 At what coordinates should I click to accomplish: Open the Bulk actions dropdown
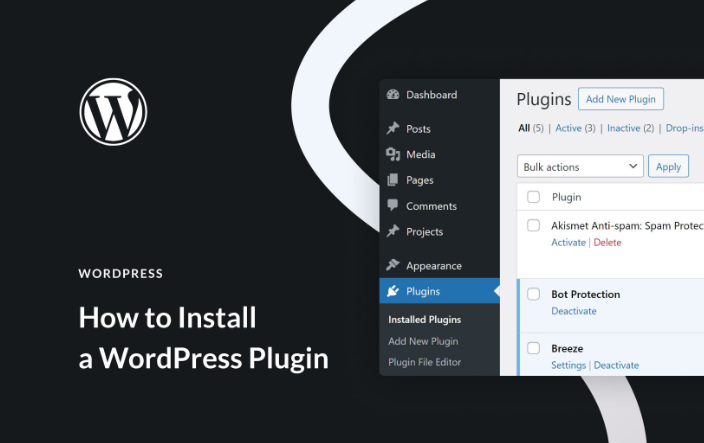point(580,167)
